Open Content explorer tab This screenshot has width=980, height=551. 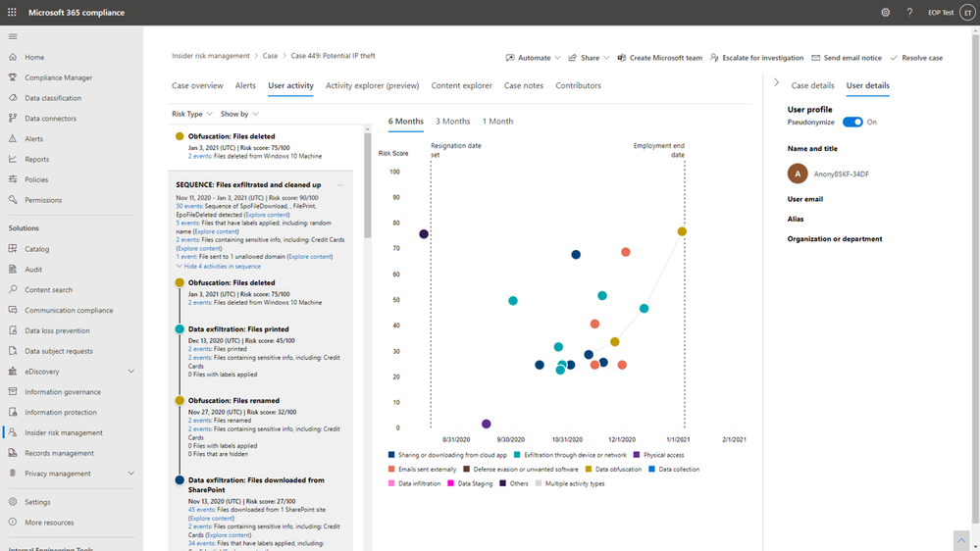click(x=461, y=85)
